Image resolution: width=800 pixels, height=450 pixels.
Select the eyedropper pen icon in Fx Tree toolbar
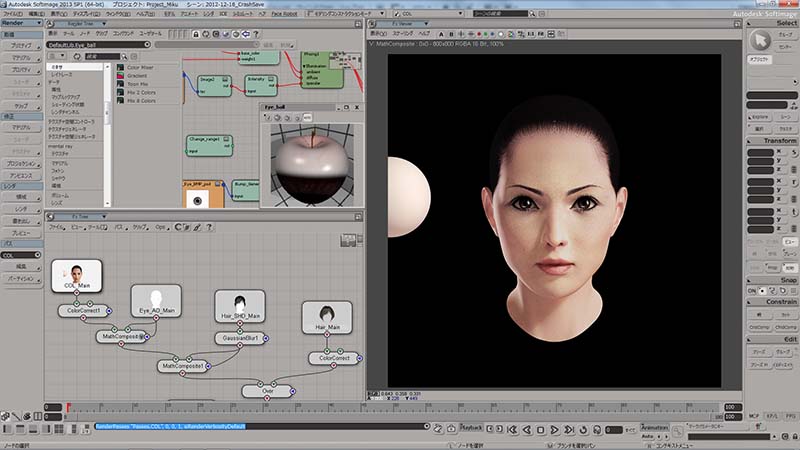(197, 227)
